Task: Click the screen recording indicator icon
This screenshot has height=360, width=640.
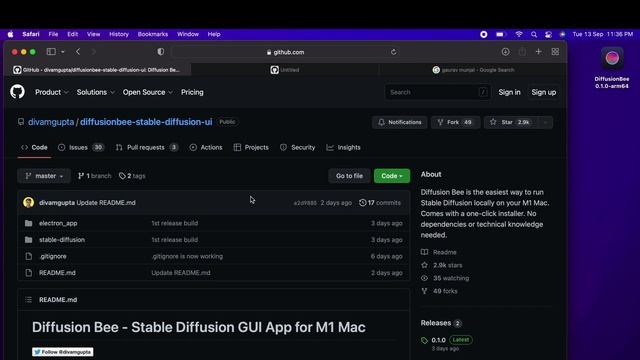Action: 484,34
